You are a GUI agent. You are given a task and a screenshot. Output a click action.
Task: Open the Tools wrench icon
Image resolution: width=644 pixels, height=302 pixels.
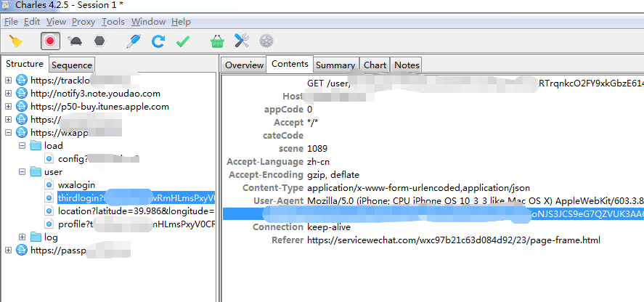[x=242, y=41]
